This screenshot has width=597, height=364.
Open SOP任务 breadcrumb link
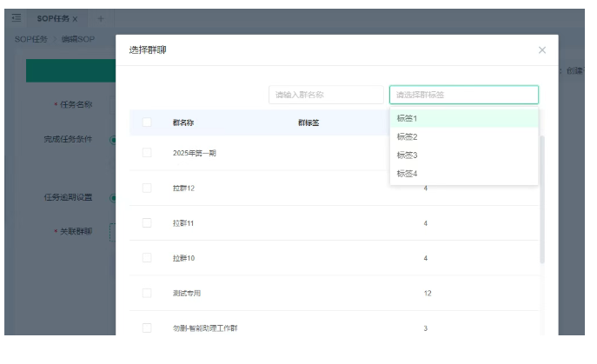point(31,39)
